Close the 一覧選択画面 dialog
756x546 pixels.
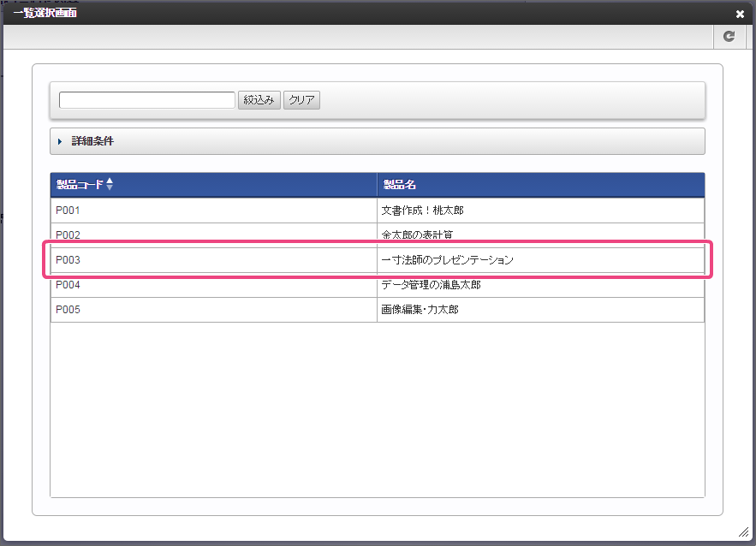coord(740,14)
